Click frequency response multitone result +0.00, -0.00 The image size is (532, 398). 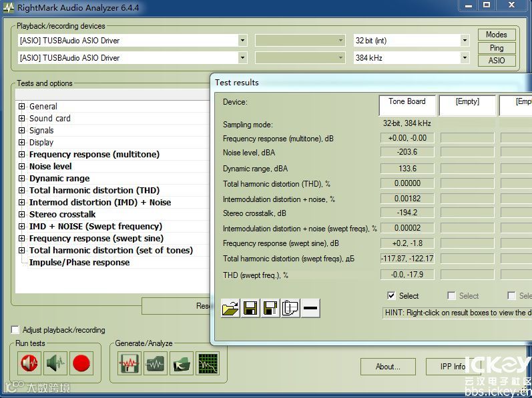pos(407,138)
